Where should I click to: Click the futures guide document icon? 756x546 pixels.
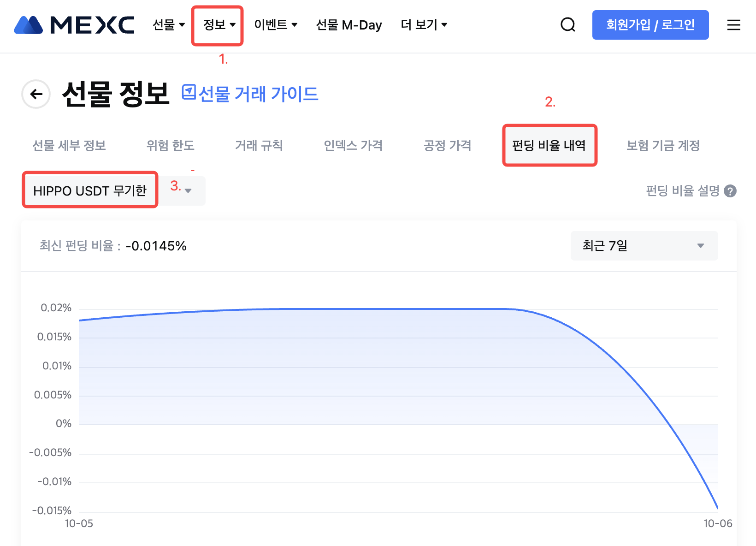point(189,92)
